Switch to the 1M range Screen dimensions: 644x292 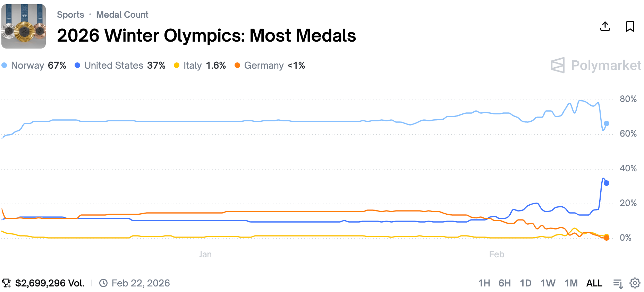point(571,283)
